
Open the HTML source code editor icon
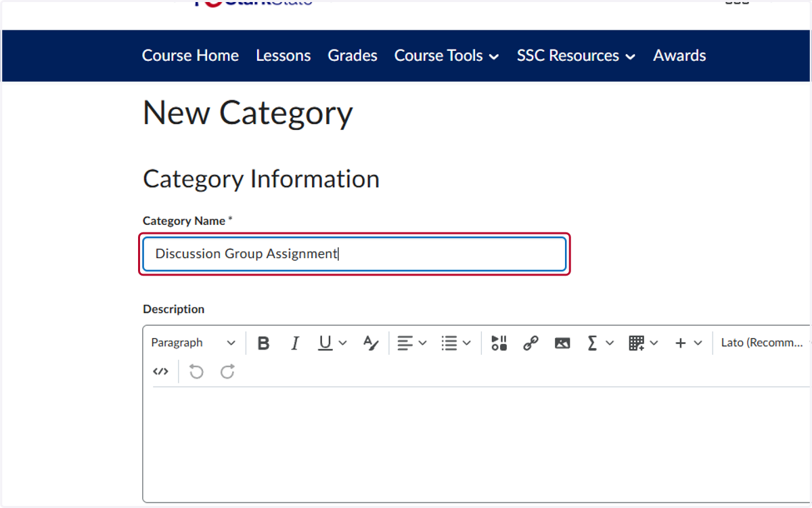point(160,371)
